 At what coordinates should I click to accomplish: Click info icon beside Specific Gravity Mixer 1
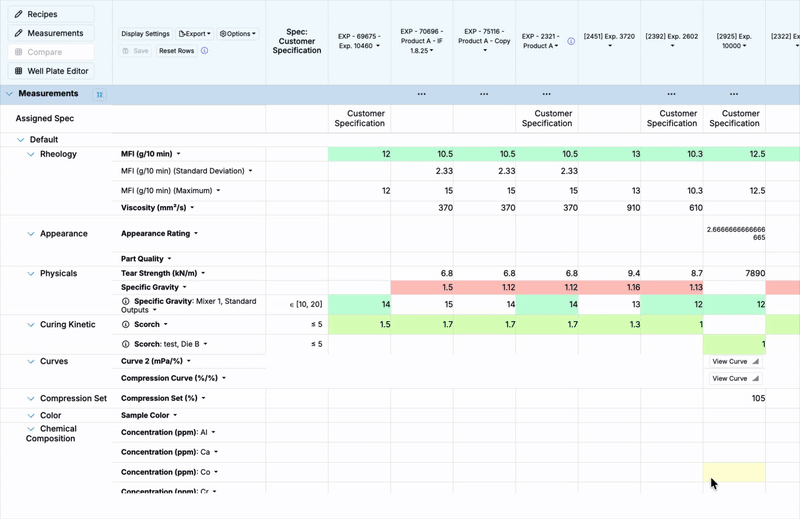tap(126, 301)
